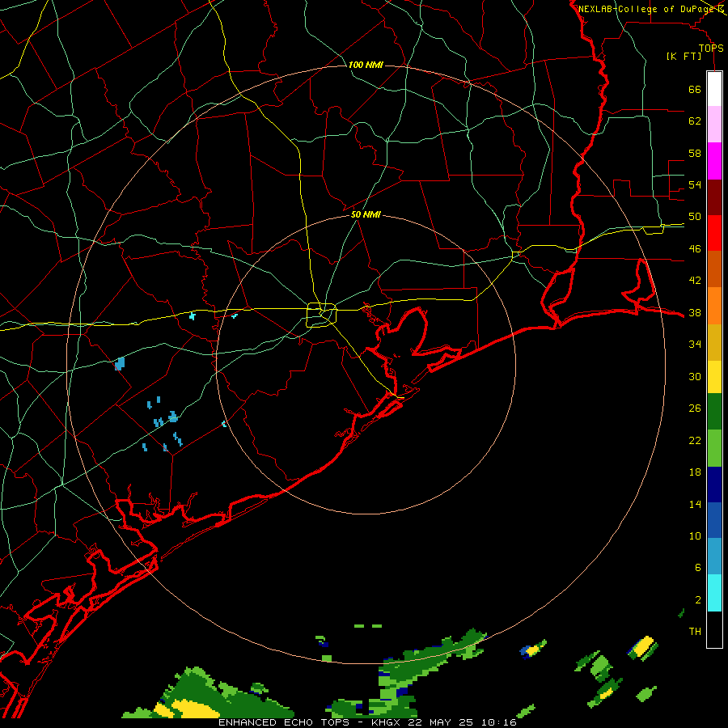Click the "30" legend value
Viewport: 728px width, 728px height.
[x=695, y=376]
